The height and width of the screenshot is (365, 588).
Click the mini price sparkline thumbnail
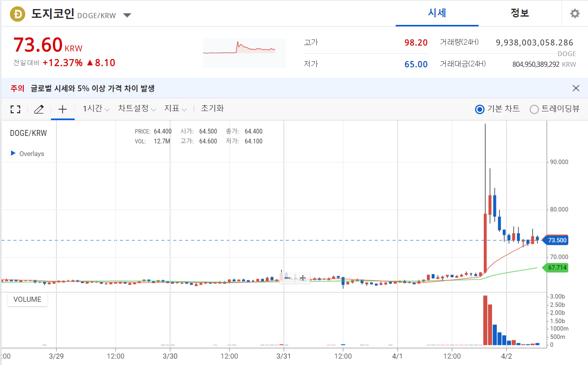244,53
